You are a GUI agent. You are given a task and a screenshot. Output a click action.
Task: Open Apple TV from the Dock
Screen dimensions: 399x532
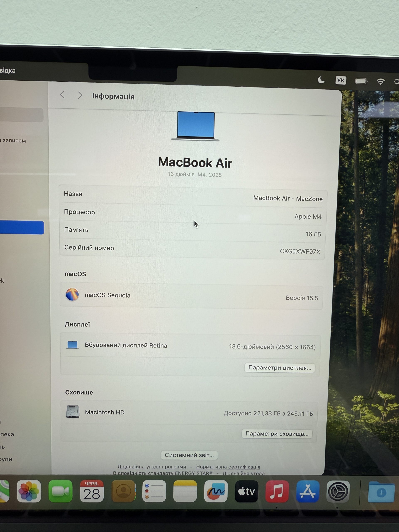coord(246,491)
